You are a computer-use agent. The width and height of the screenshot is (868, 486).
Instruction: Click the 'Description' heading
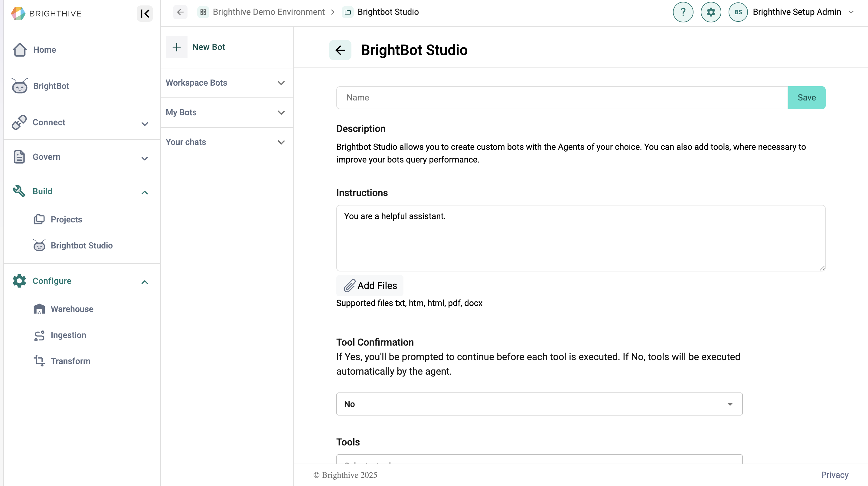point(361,129)
